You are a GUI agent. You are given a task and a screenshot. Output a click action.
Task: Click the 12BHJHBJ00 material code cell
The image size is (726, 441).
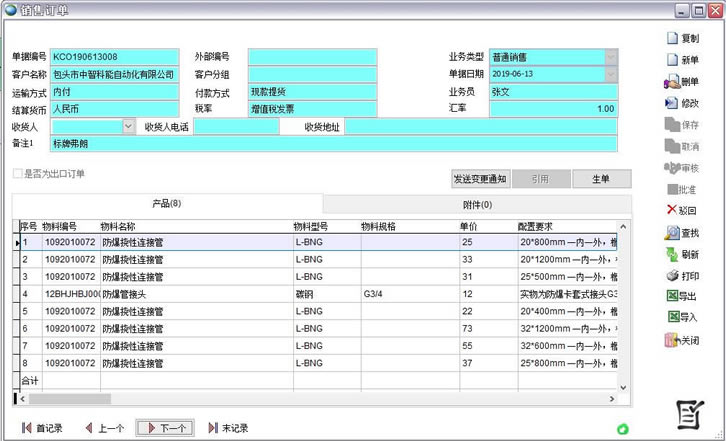click(x=71, y=294)
